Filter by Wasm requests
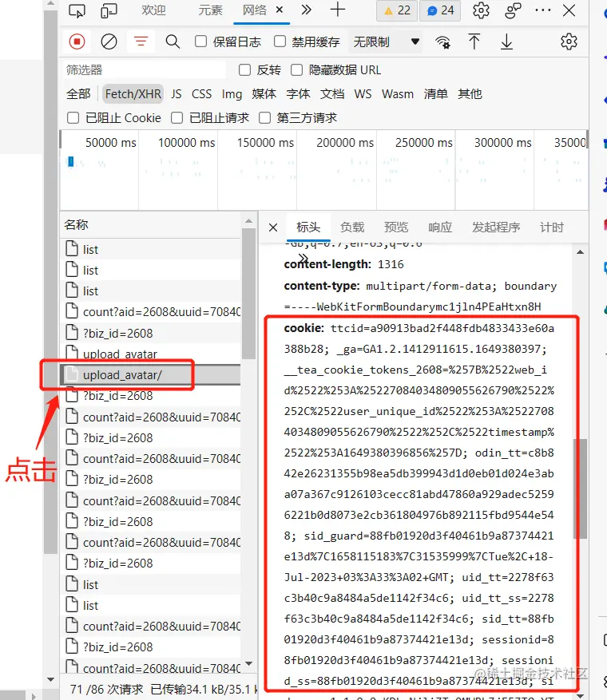 coord(398,93)
